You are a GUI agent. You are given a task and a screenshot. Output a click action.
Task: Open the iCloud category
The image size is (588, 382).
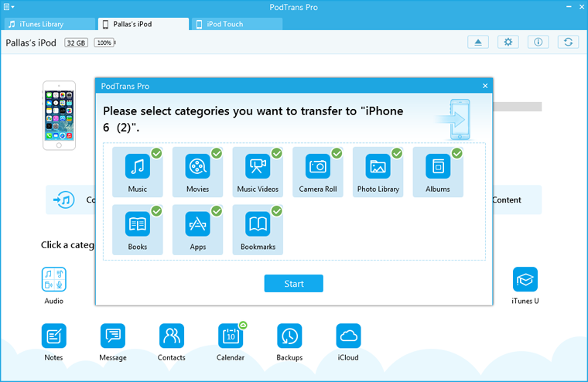(x=348, y=336)
